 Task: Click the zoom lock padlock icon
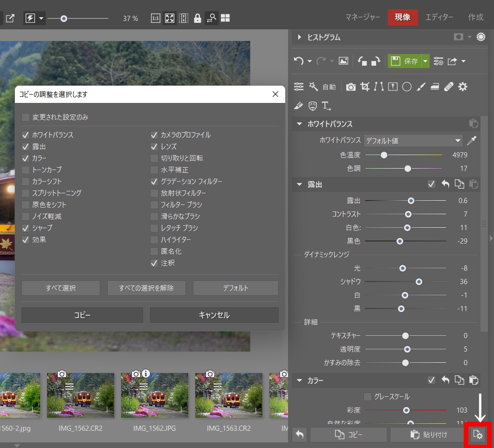point(198,18)
